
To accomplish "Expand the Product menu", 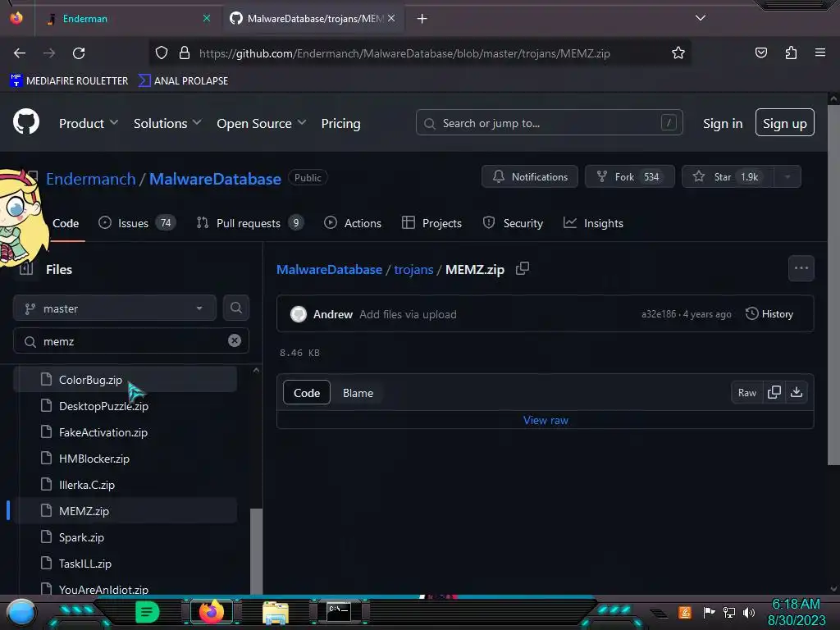I will [89, 123].
